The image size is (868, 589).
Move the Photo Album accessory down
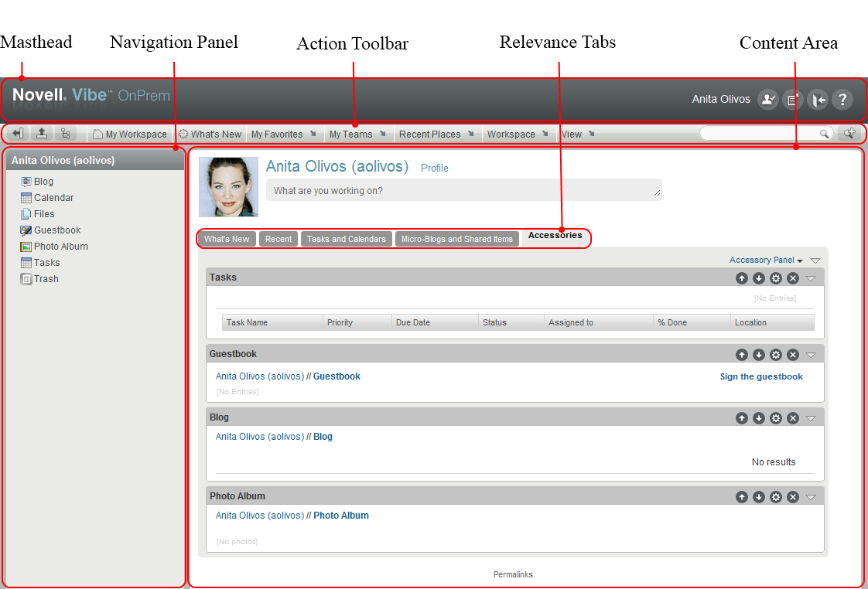[759, 497]
